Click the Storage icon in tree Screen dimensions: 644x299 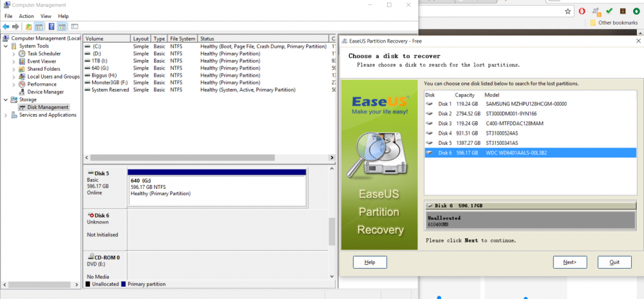tap(14, 99)
